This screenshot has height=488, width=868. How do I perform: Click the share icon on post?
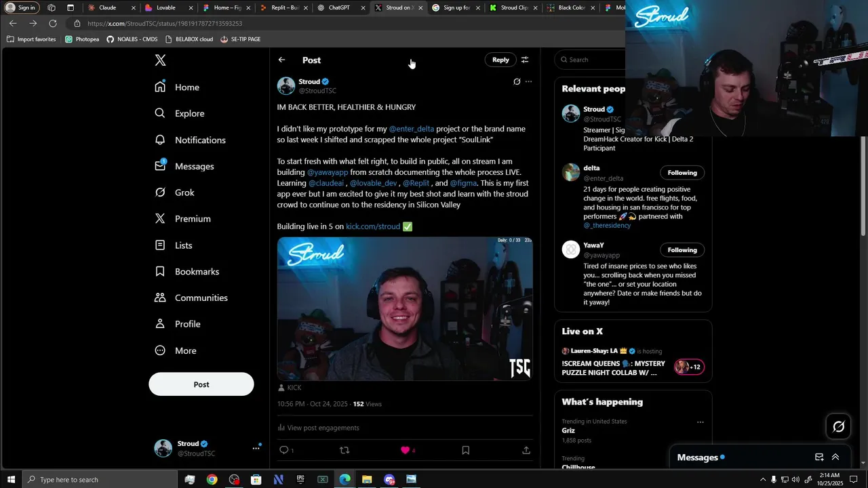(x=526, y=450)
